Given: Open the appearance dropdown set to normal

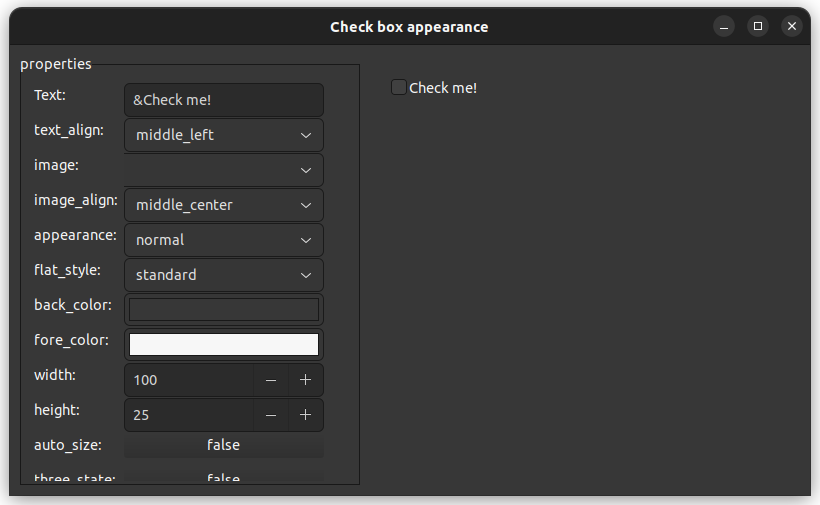Looking at the screenshot, I should click(223, 240).
